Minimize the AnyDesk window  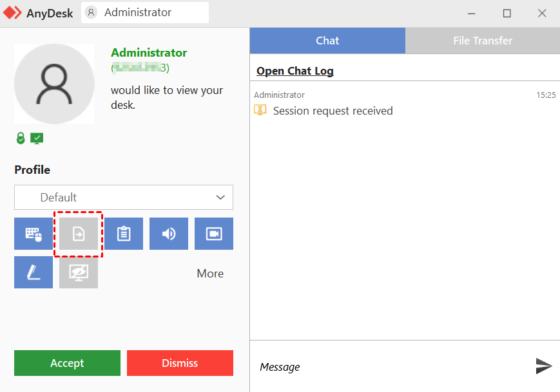coord(472,14)
